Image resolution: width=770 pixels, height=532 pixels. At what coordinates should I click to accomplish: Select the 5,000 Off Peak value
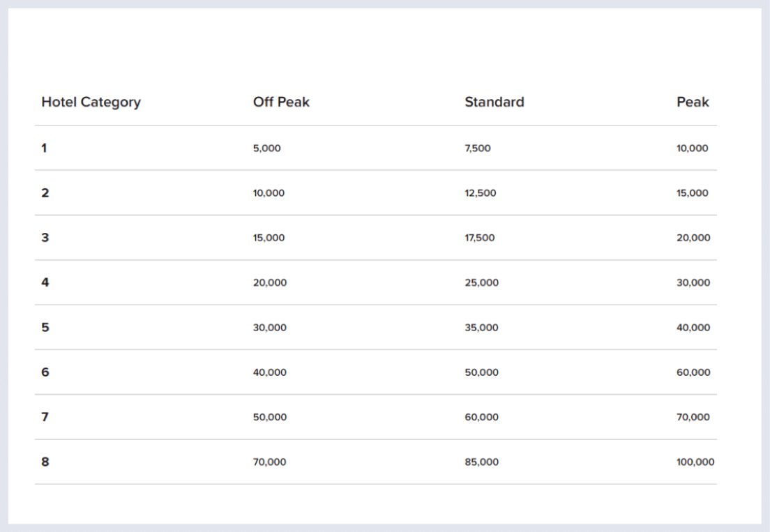(266, 149)
